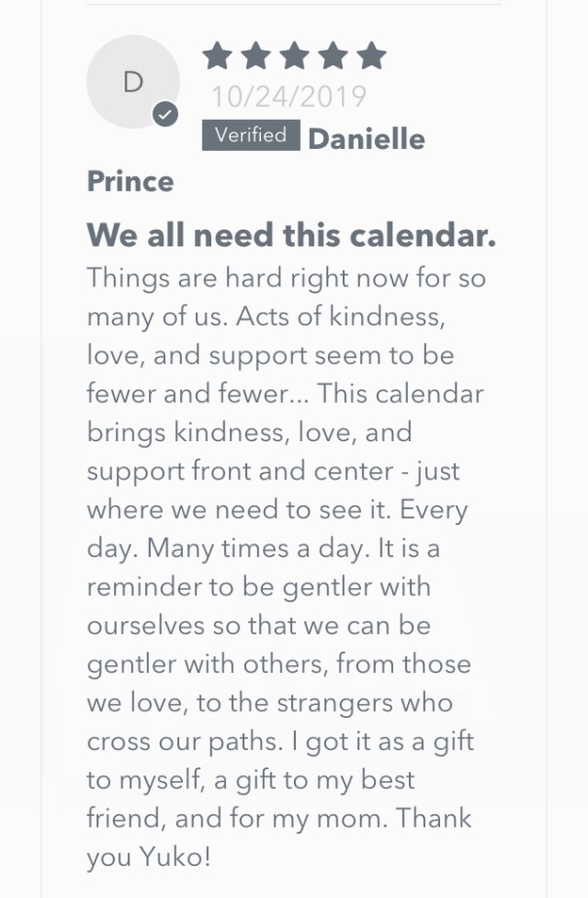Click the line "we love, to the strangers who"

click(x=270, y=702)
